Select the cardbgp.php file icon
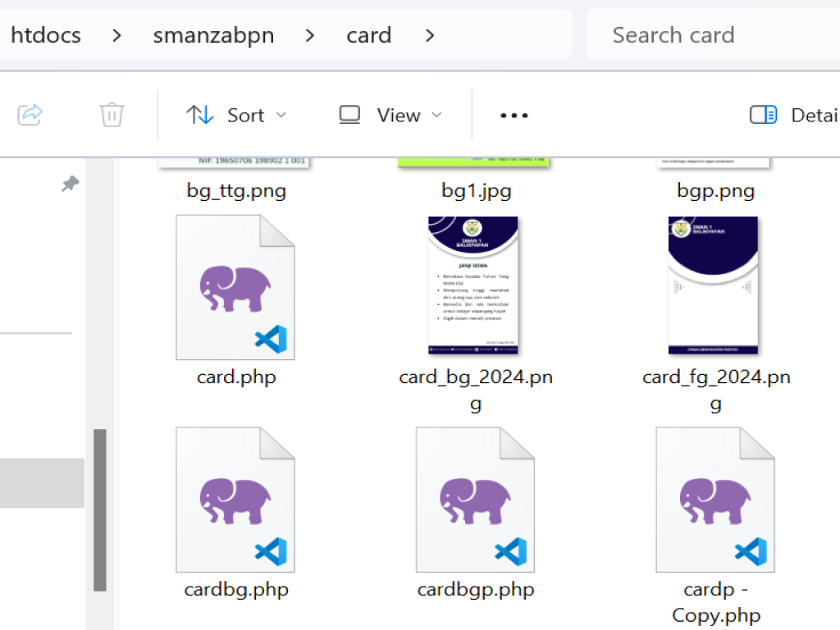The image size is (840, 630). click(x=475, y=500)
